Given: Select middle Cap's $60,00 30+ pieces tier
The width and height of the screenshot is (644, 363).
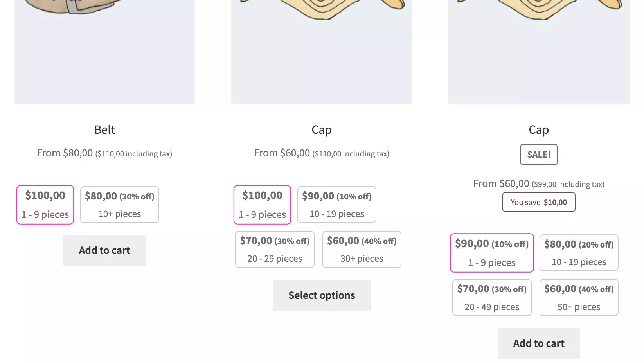Looking at the screenshot, I should pyautogui.click(x=362, y=250).
